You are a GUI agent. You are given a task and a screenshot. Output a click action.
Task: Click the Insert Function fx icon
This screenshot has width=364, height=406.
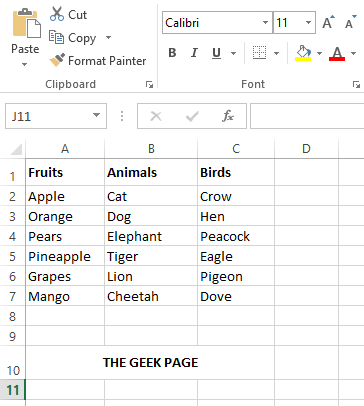(x=228, y=116)
